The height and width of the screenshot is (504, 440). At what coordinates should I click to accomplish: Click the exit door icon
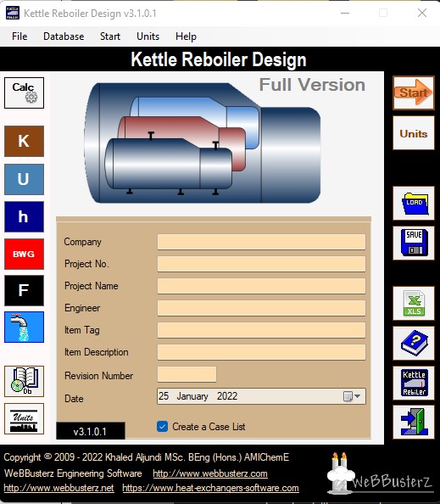414,422
